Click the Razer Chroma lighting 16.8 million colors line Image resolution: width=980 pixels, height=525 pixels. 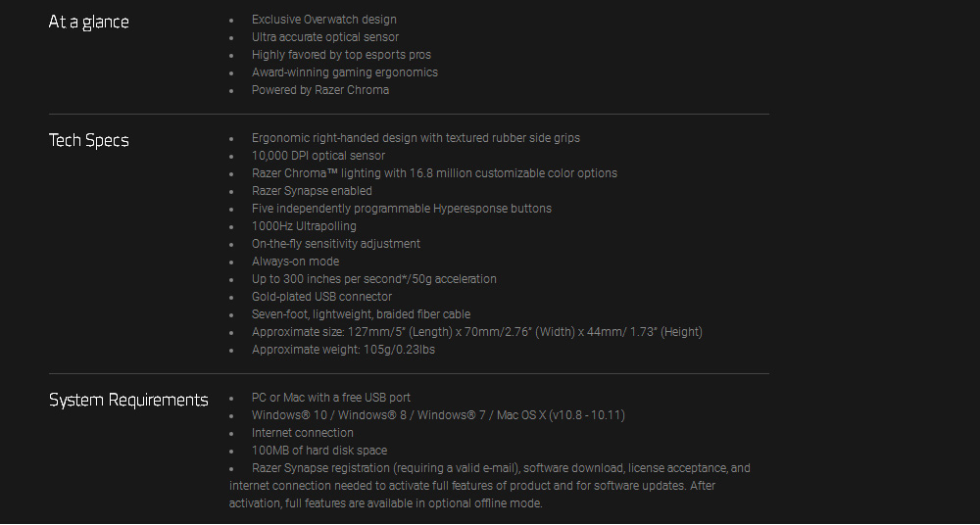(434, 173)
